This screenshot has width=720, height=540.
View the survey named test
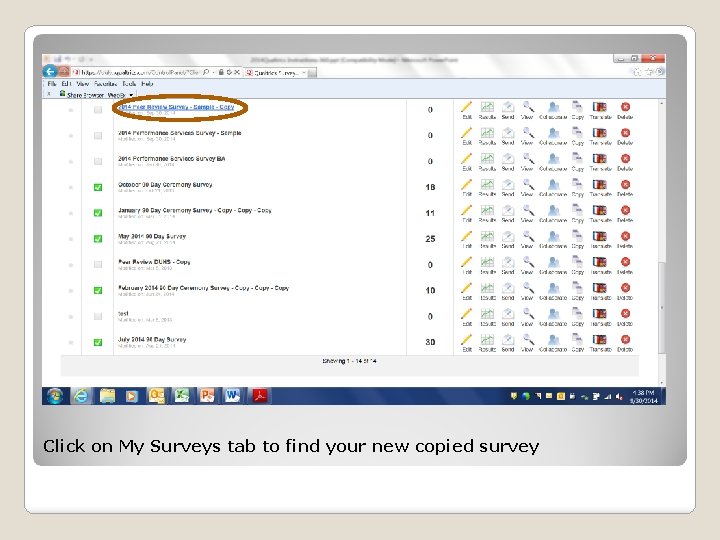(528, 317)
